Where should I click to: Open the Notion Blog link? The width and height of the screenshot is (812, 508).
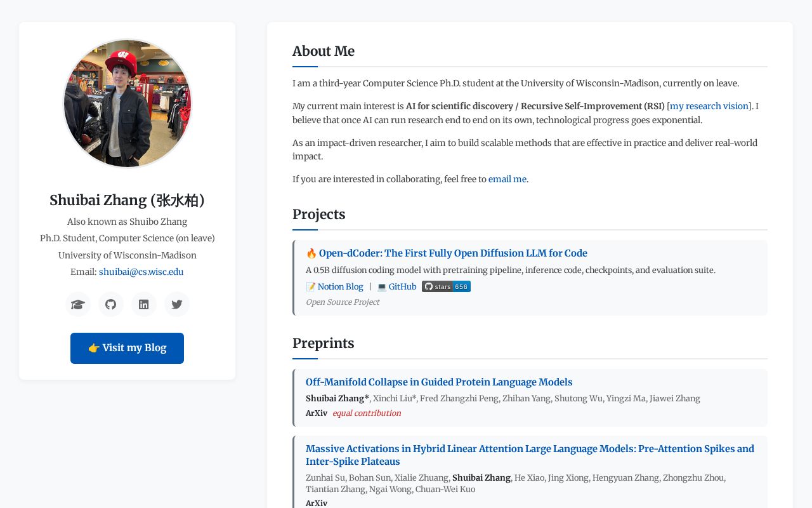click(x=340, y=287)
